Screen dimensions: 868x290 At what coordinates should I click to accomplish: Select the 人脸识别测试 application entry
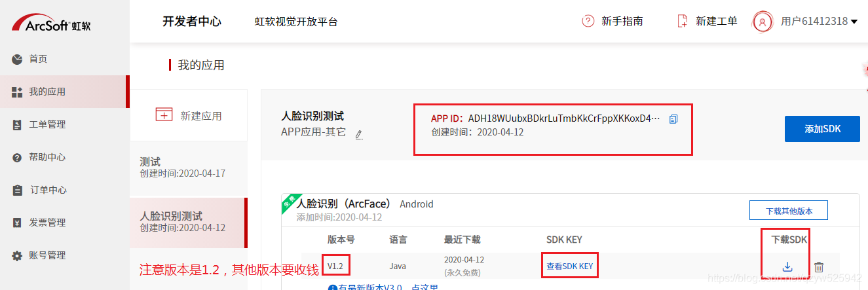(189, 221)
